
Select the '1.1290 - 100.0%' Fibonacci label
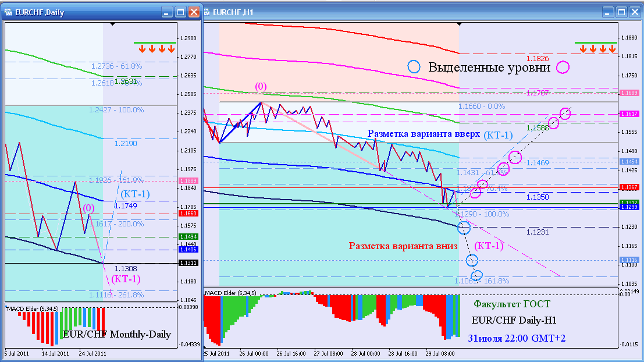click(482, 214)
